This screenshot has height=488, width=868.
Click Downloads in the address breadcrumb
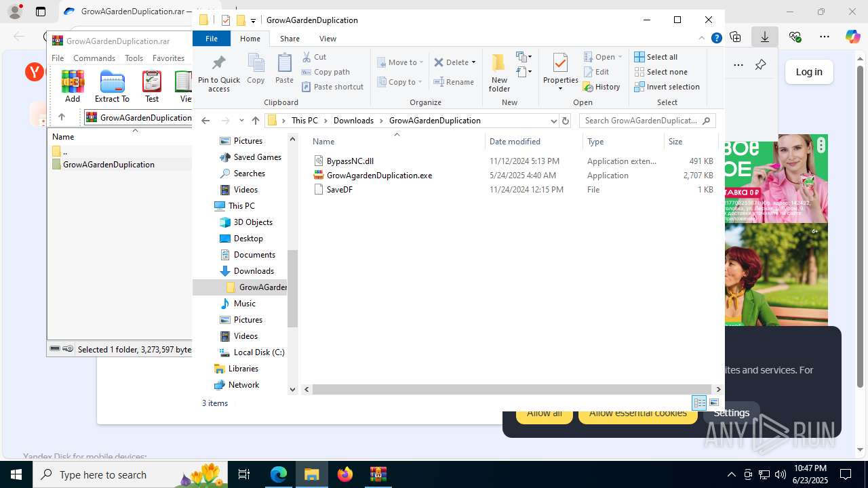click(x=353, y=121)
